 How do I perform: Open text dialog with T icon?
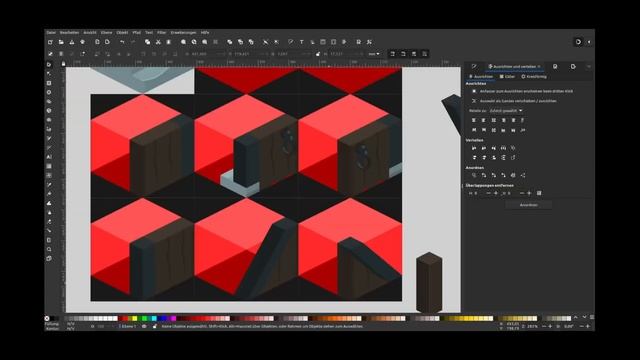click(301, 42)
